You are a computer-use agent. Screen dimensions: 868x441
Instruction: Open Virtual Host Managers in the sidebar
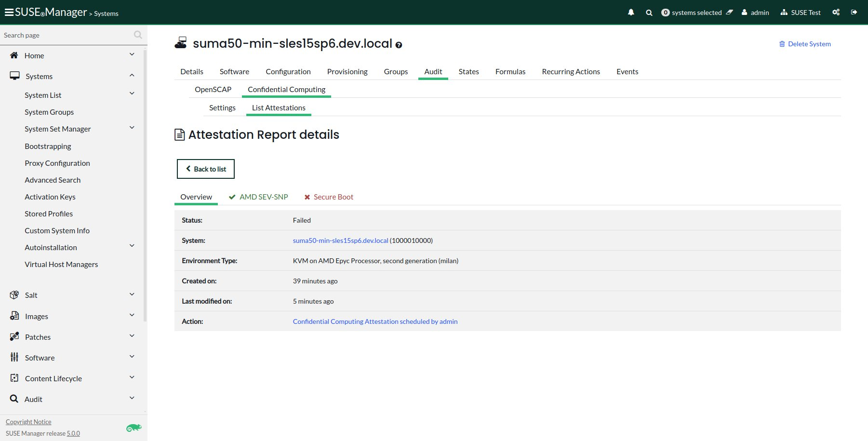coord(61,264)
